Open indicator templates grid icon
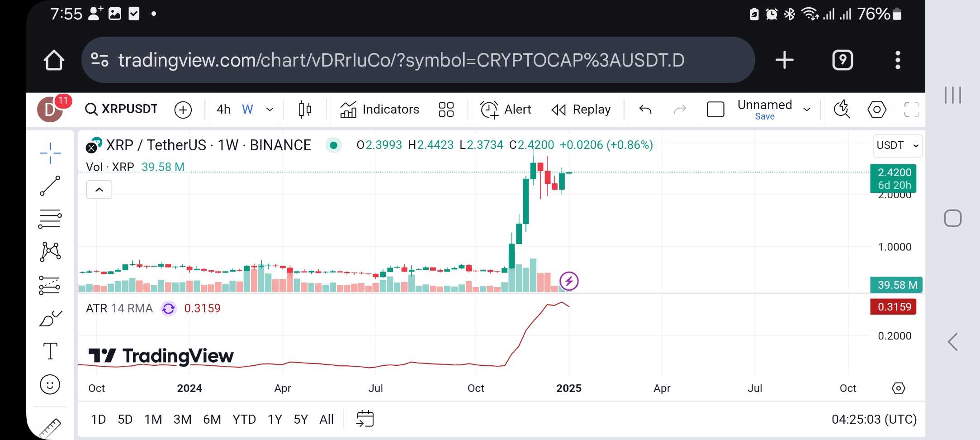This screenshot has height=440, width=980. click(446, 110)
